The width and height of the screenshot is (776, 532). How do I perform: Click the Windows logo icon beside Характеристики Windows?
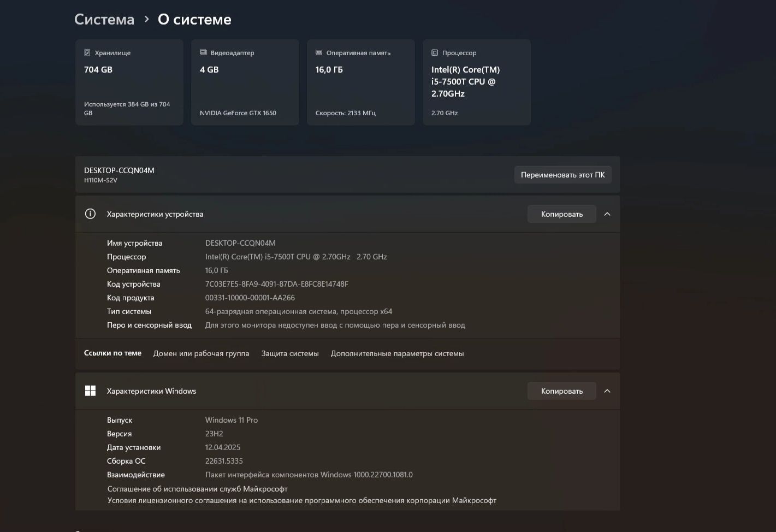point(90,391)
